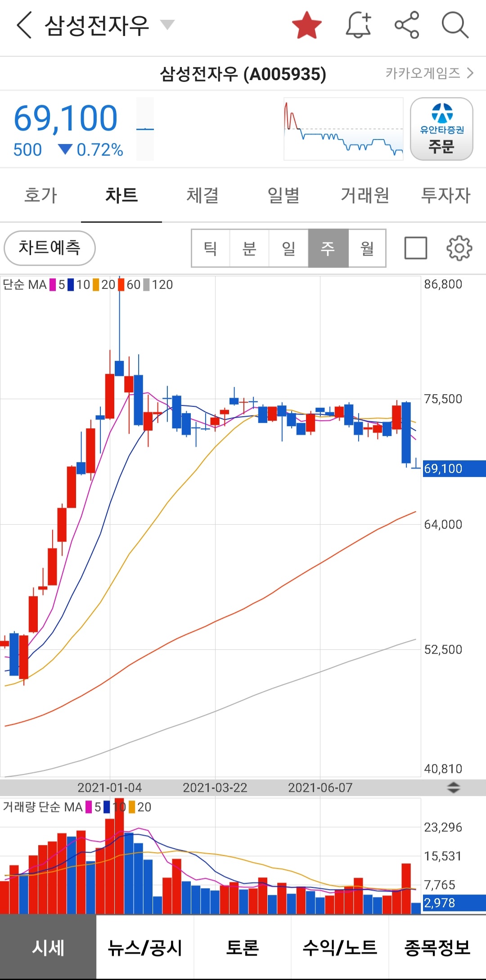Click the 500 price change value
Image resolution: width=486 pixels, height=980 pixels.
pyautogui.click(x=27, y=150)
